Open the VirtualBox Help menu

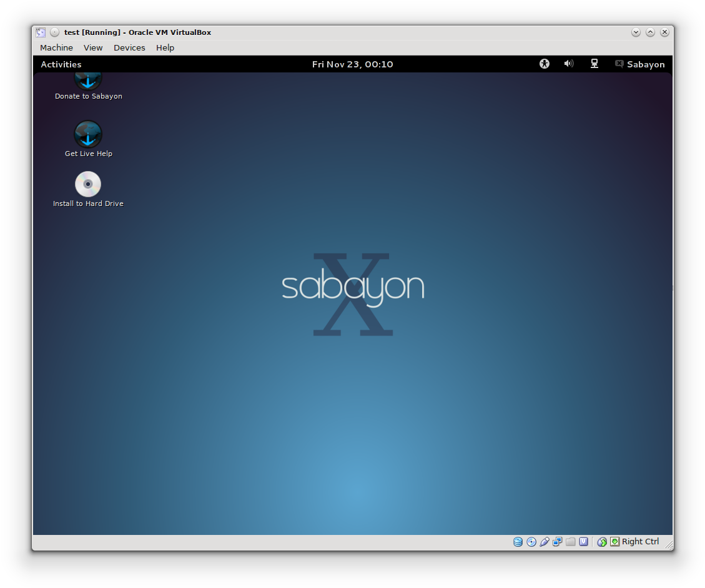tap(165, 48)
